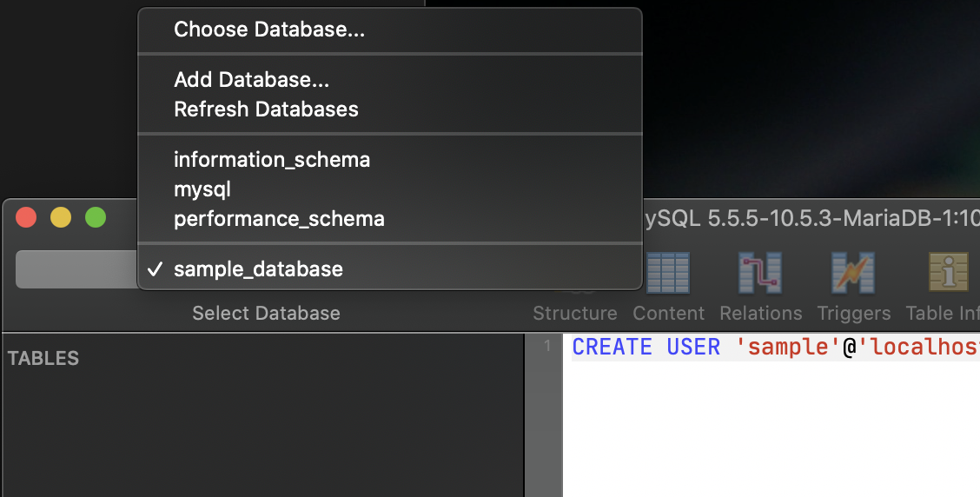Switch to the performance_schema database
The height and width of the screenshot is (497, 980).
click(279, 218)
